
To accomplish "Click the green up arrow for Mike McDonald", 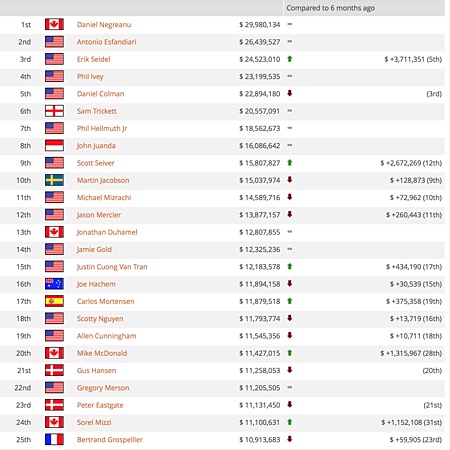I will 290,353.
